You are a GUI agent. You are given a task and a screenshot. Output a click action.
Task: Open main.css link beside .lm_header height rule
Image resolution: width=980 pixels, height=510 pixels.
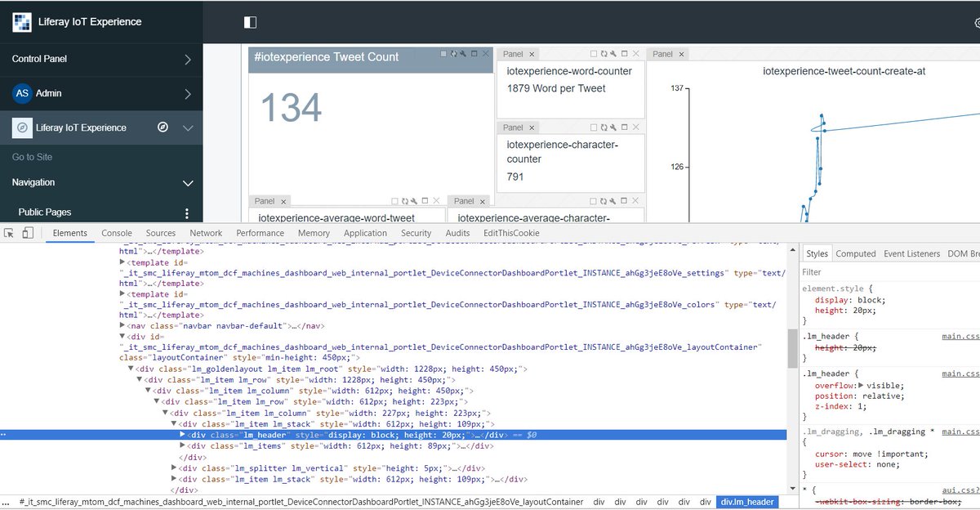click(960, 336)
